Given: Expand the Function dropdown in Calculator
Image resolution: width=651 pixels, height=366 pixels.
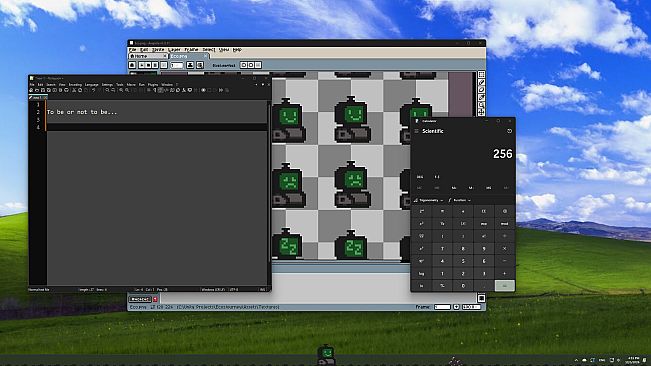Looking at the screenshot, I should (460, 200).
